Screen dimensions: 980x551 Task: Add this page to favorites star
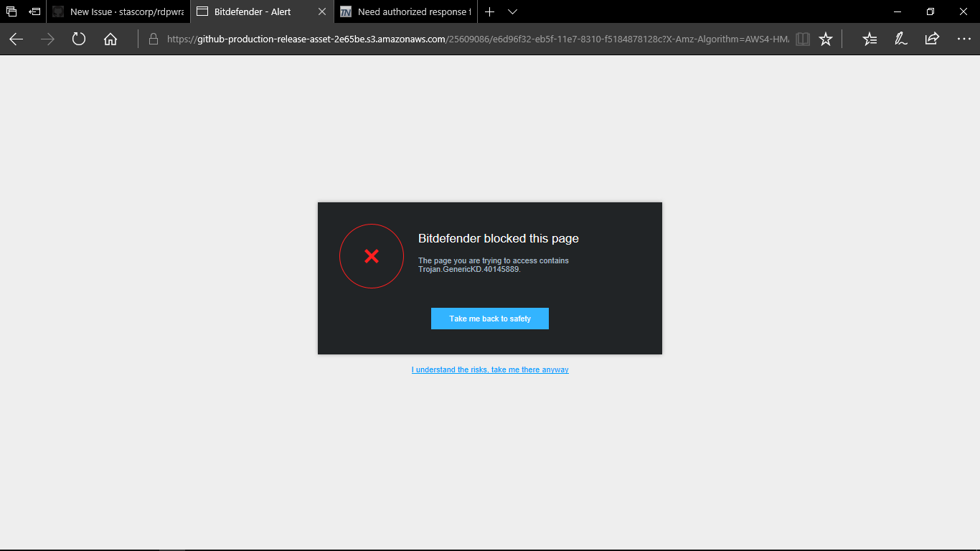826,39
